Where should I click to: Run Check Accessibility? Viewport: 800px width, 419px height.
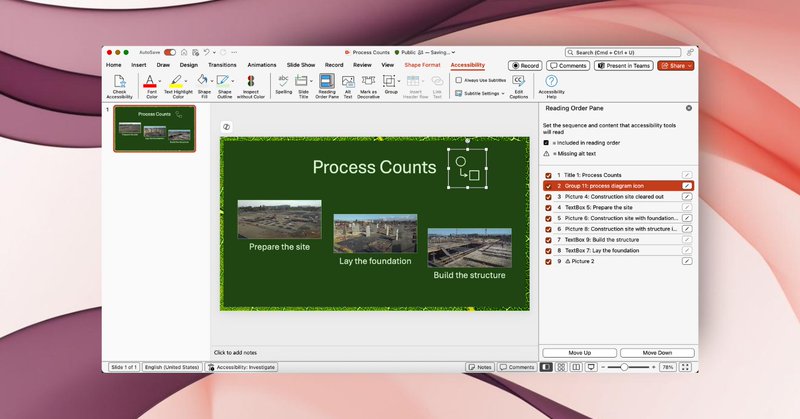119,86
